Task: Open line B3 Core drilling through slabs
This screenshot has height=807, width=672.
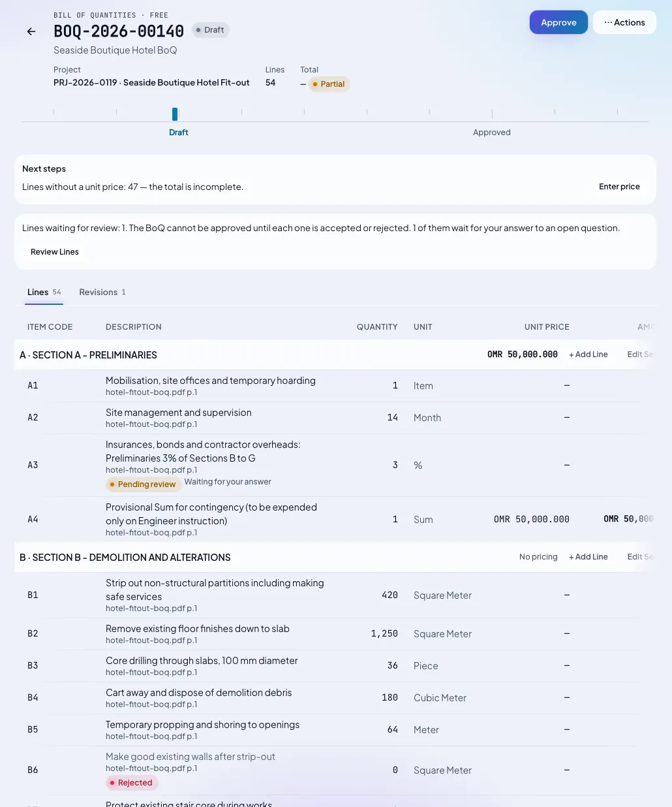Action: [x=202, y=661]
